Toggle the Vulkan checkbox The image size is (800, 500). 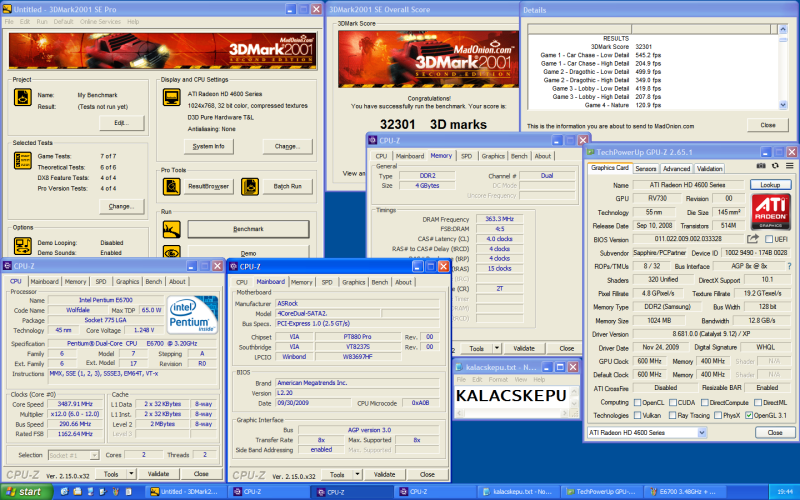637,415
